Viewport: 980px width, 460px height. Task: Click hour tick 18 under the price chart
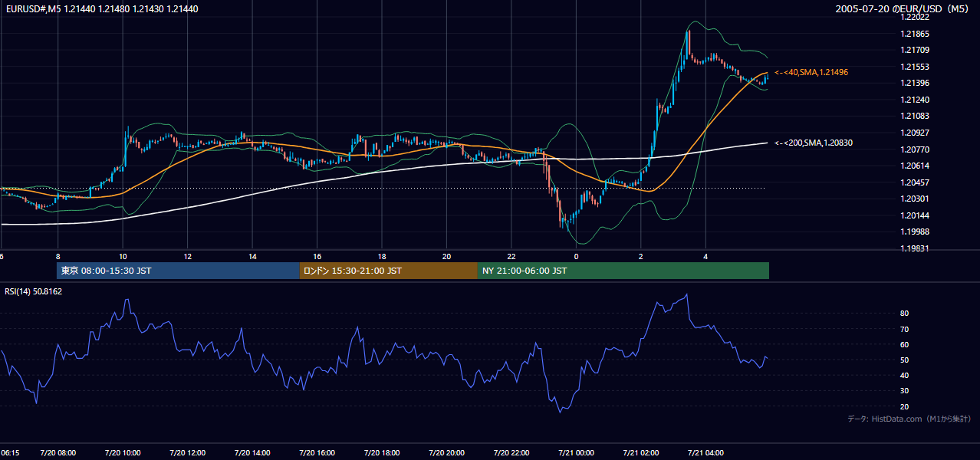[x=382, y=256]
